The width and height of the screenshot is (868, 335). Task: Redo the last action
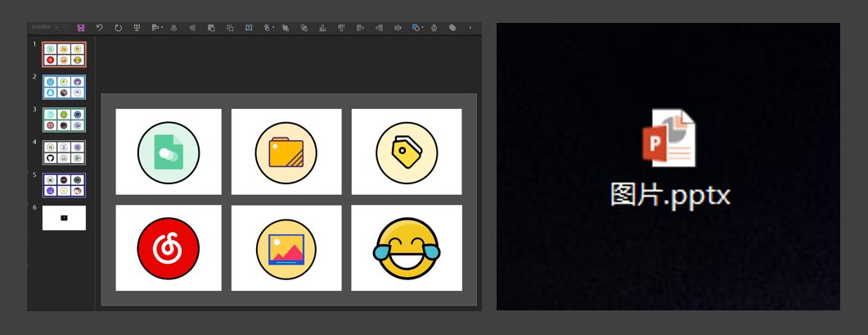(x=119, y=28)
